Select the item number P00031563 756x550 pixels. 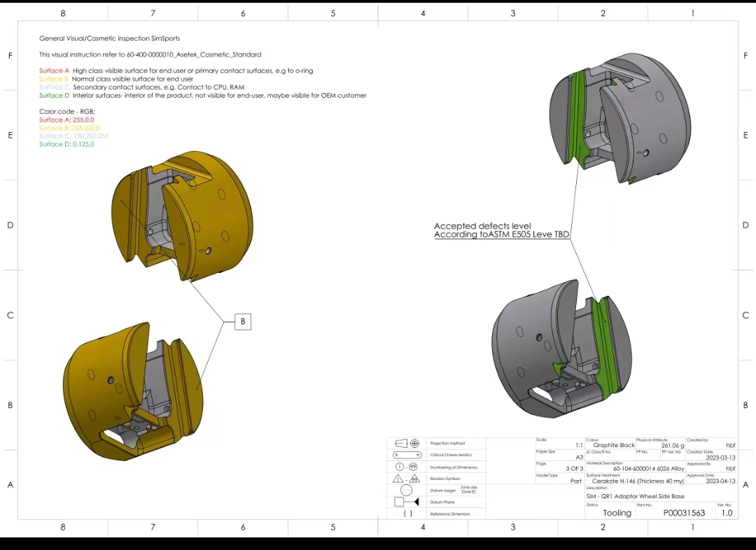click(684, 513)
